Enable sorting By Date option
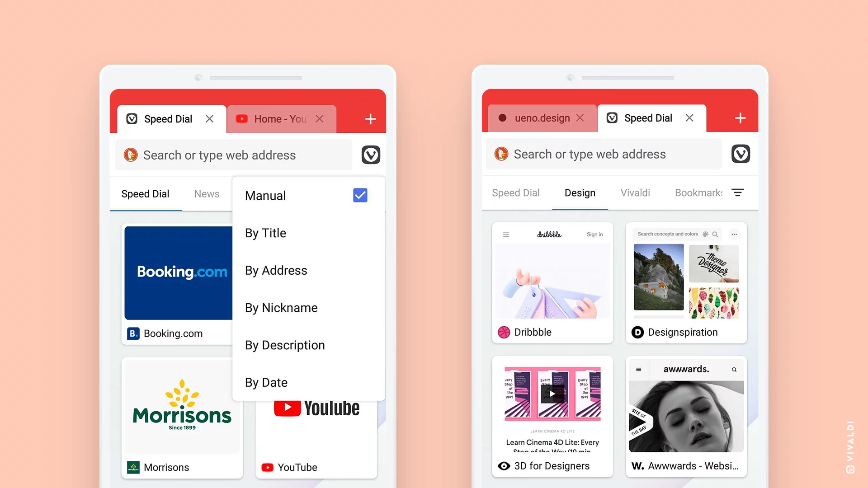868x488 pixels. 266,382
